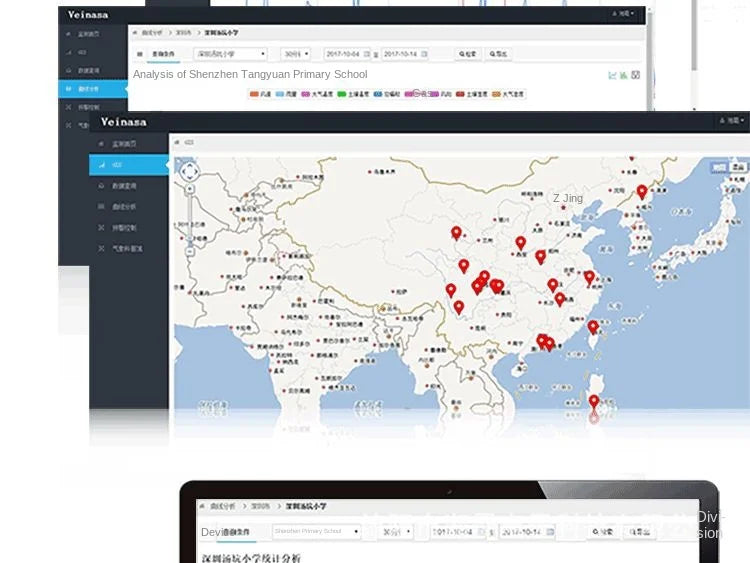Zoom out with the map minus button

coord(190,251)
